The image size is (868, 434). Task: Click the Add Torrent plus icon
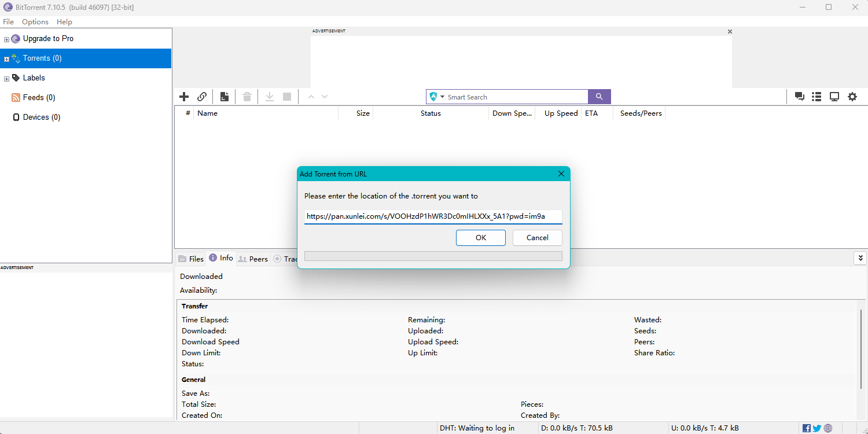click(x=184, y=97)
